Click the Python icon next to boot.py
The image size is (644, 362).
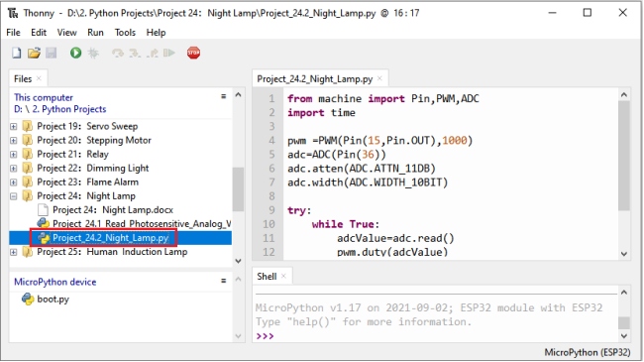[28, 300]
